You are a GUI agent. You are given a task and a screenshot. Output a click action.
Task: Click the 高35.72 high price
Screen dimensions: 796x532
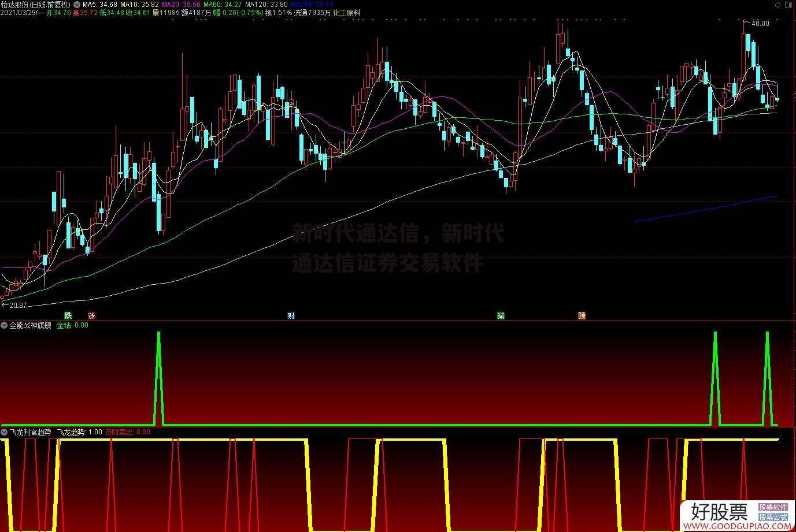[84, 13]
